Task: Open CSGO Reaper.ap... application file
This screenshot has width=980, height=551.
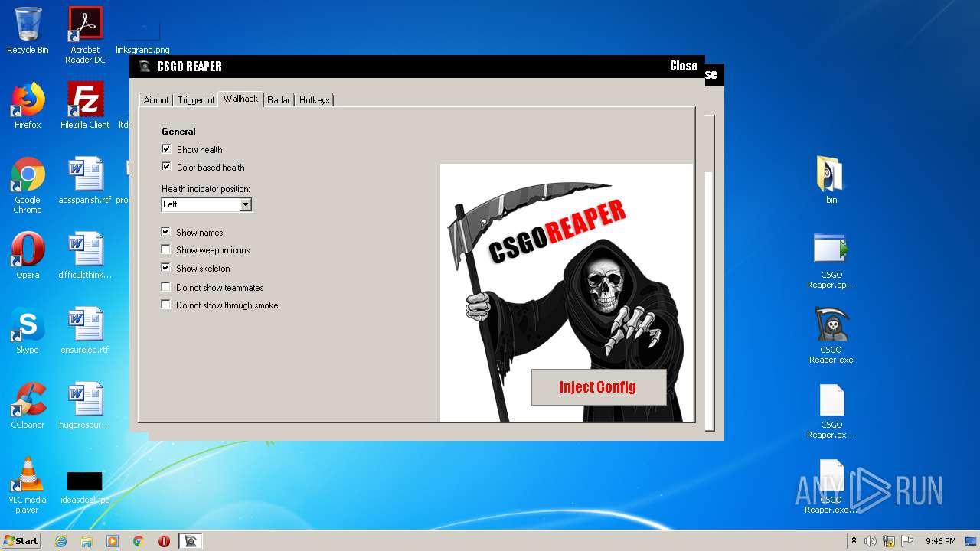Action: click(x=831, y=261)
